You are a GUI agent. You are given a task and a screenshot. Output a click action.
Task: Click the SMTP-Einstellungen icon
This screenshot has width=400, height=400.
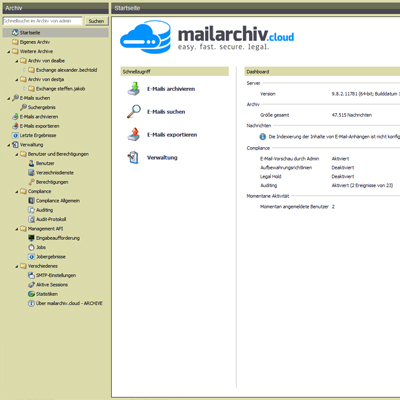[31, 275]
